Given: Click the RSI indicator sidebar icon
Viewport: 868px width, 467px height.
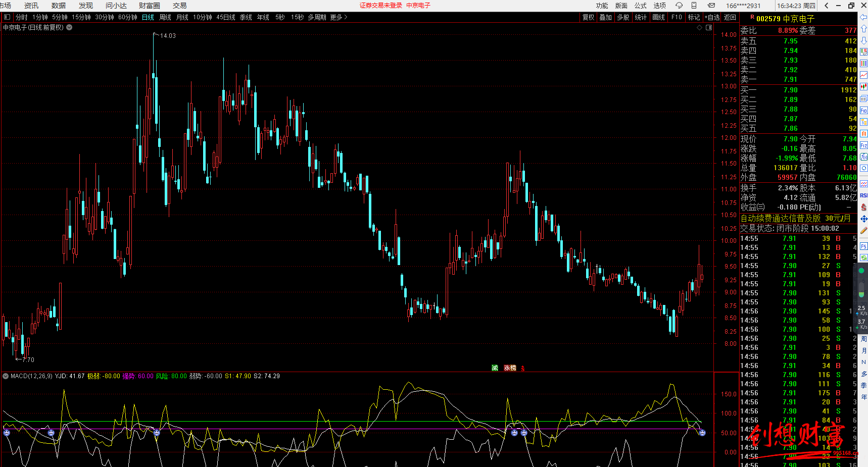Looking at the screenshot, I should point(863,196).
